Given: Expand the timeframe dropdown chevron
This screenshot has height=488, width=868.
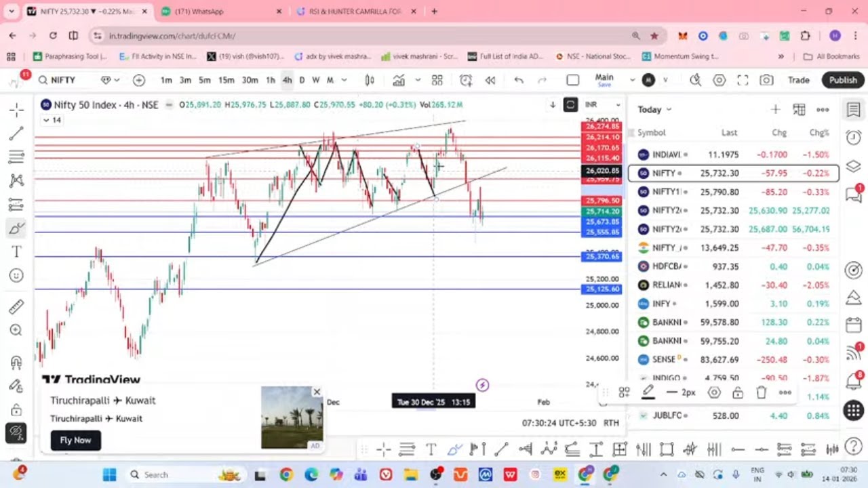Looking at the screenshot, I should [x=344, y=80].
